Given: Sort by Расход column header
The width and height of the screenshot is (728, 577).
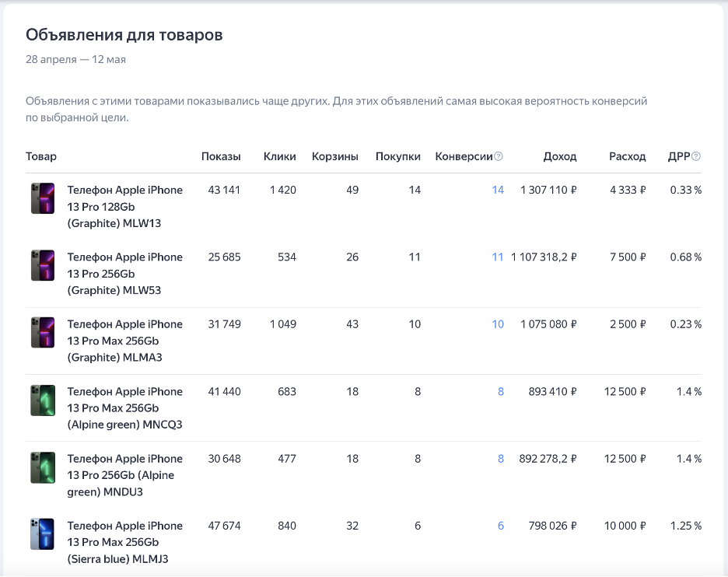Looking at the screenshot, I should 628,156.
